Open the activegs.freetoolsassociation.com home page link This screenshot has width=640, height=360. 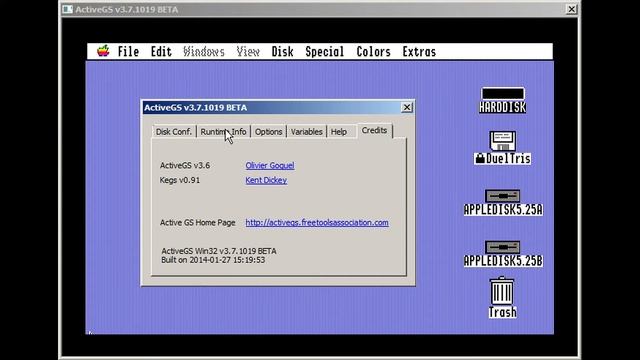(x=317, y=222)
